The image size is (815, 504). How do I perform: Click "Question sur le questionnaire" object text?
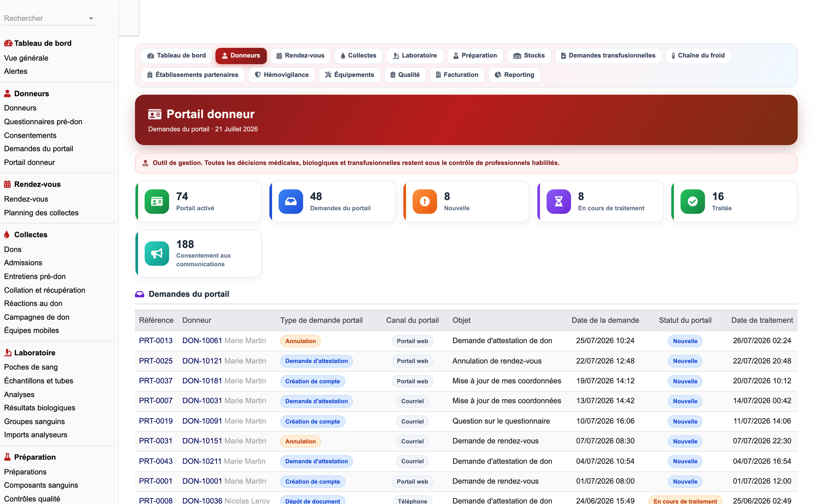point(501,421)
